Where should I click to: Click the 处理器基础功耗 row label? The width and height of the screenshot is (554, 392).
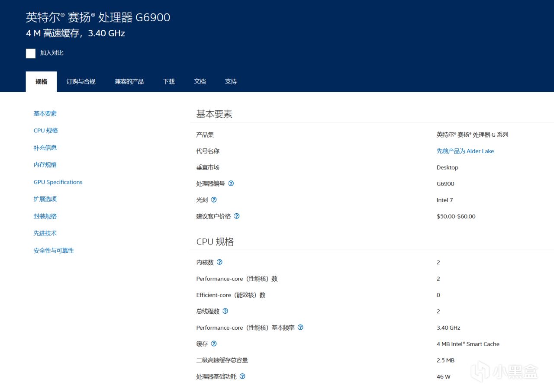[216, 376]
